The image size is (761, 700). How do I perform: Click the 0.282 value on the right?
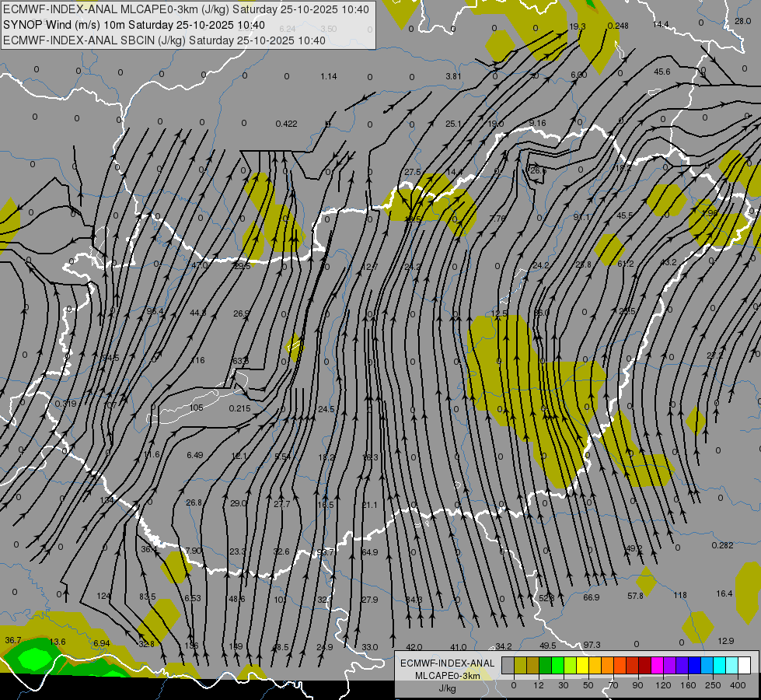722,545
